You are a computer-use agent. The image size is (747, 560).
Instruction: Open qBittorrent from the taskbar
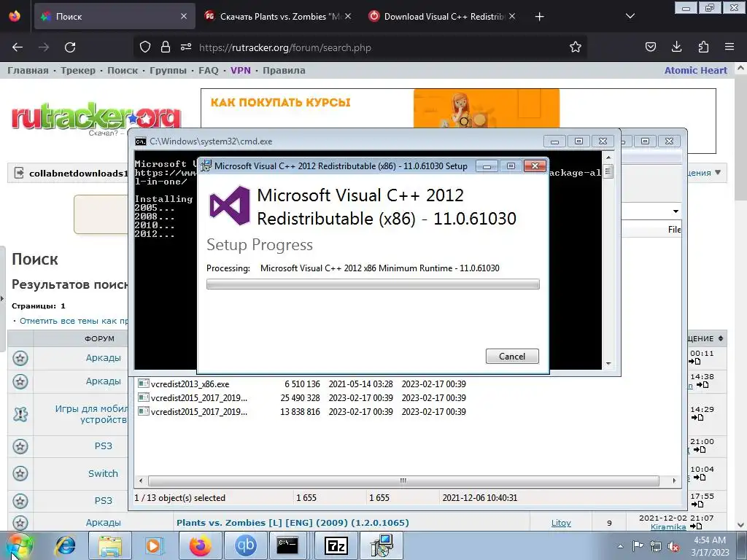[x=245, y=545]
